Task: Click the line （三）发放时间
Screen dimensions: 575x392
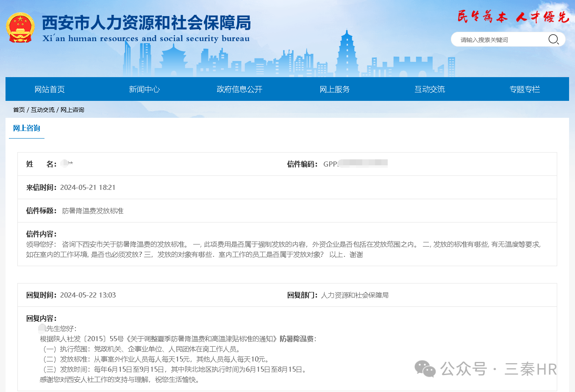Action: (x=174, y=370)
